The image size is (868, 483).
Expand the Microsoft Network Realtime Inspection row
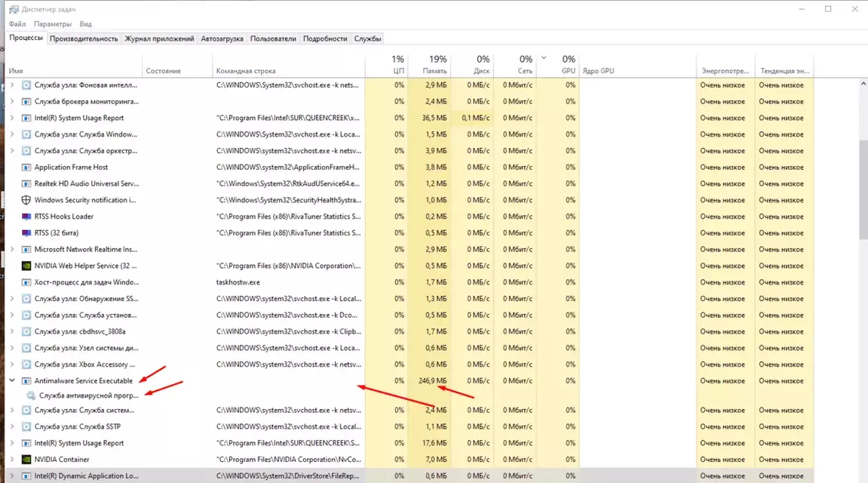tap(12, 249)
